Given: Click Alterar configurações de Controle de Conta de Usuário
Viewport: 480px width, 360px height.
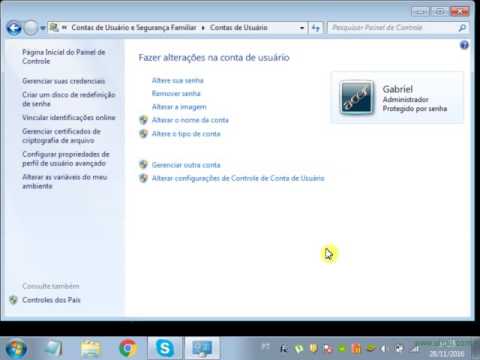Looking at the screenshot, I should point(238,178).
